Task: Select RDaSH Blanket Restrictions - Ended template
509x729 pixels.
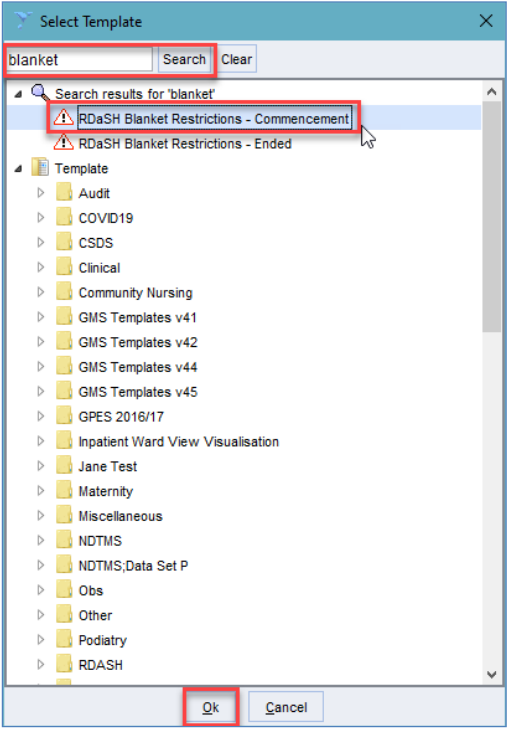Action: tap(185, 144)
